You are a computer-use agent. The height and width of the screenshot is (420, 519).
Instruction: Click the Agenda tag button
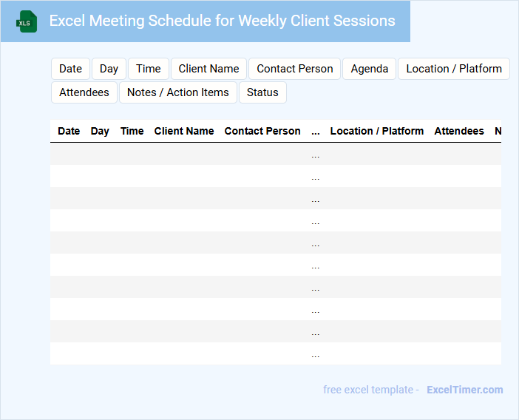point(369,69)
